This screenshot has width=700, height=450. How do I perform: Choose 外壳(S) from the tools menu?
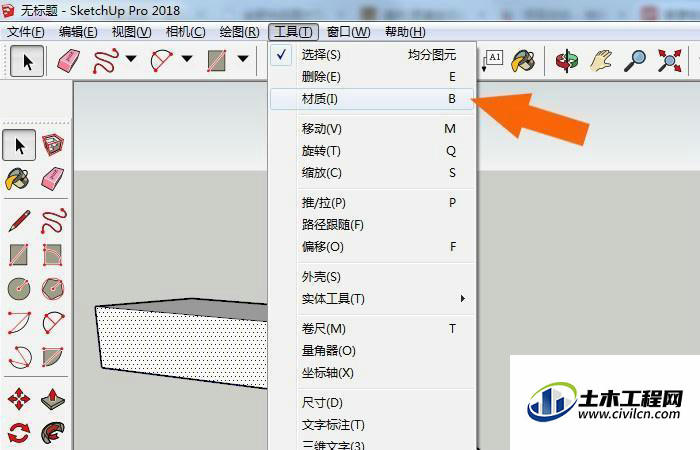[x=371, y=277]
